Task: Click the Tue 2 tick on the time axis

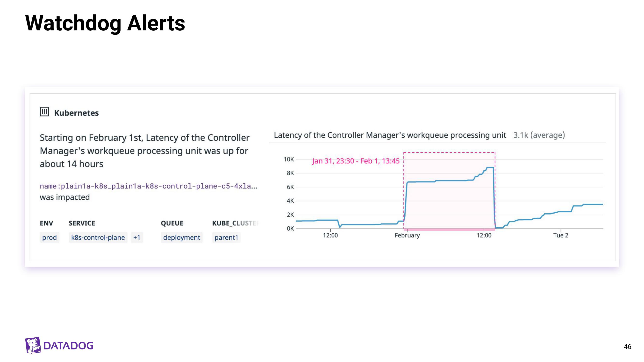Action: pos(561,235)
